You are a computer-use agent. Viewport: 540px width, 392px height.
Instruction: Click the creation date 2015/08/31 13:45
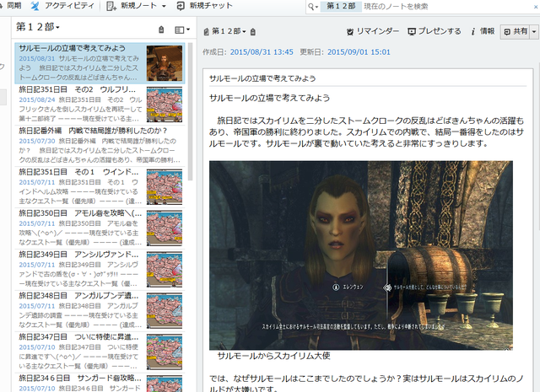coord(262,52)
